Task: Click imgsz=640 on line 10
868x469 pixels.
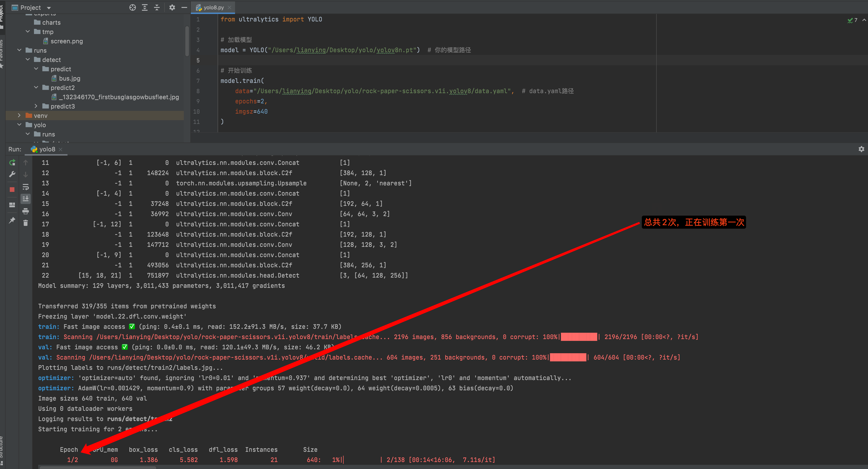Action: [251, 112]
